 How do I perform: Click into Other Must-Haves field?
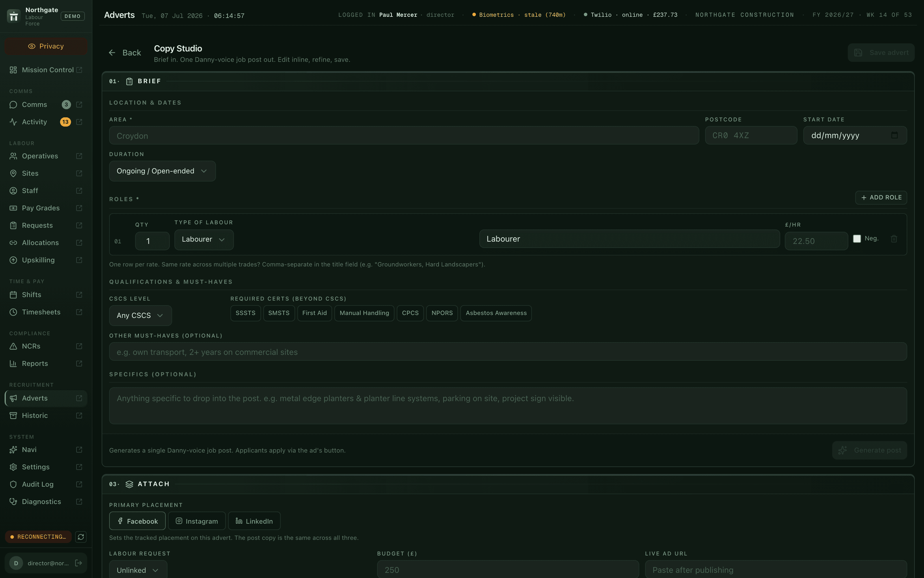[x=508, y=352]
